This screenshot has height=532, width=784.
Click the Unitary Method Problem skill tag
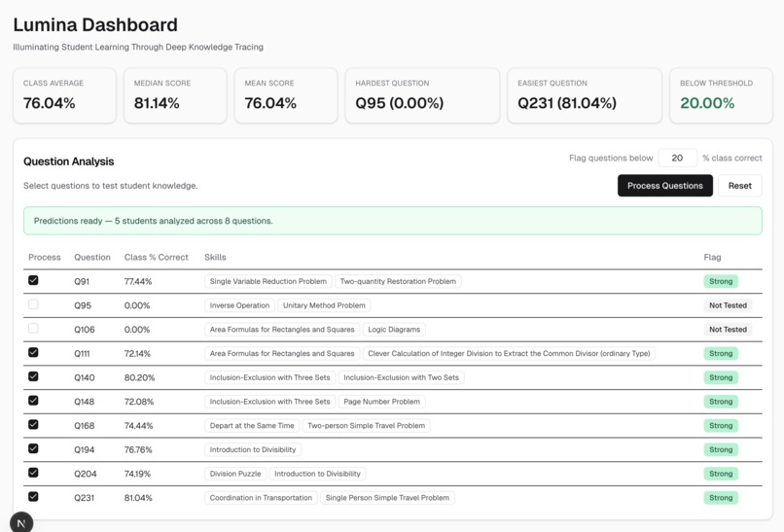324,305
